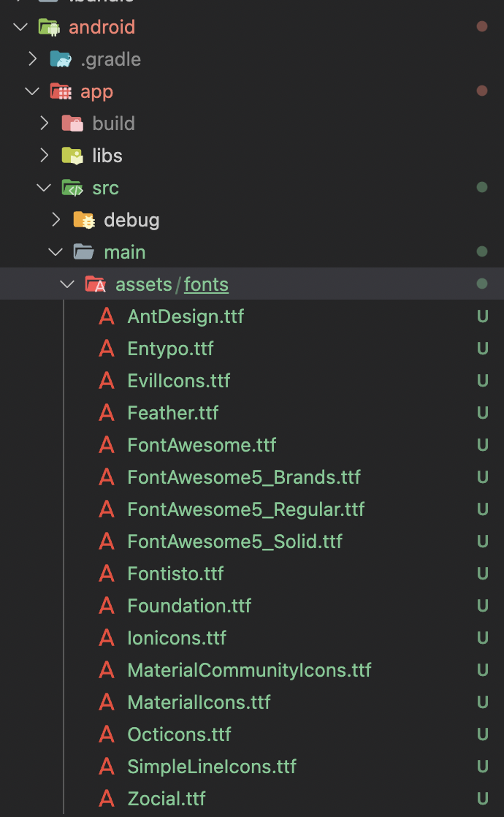
Task: Open AntDesign.ttf file
Action: pyautogui.click(x=186, y=316)
